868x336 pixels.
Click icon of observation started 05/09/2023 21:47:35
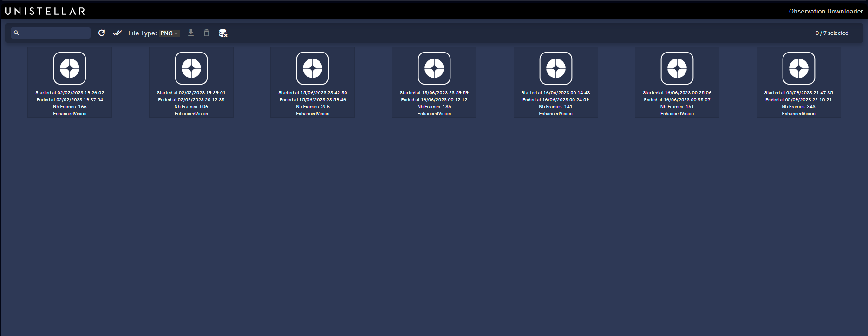point(798,68)
